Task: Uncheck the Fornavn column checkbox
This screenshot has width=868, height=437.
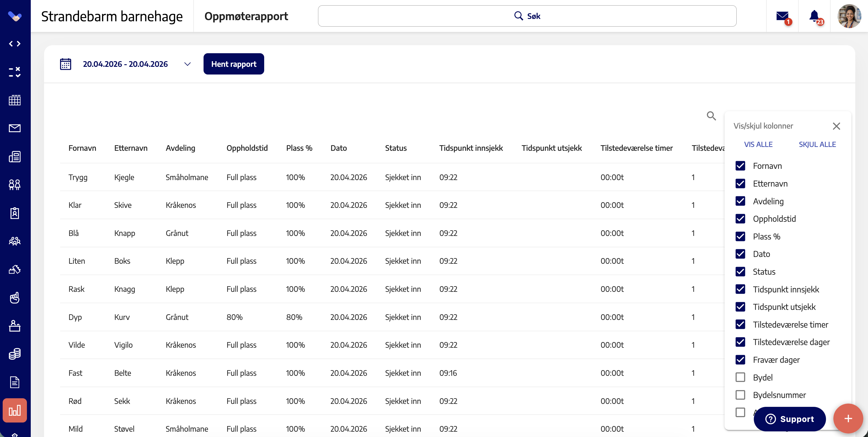Action: pyautogui.click(x=740, y=166)
